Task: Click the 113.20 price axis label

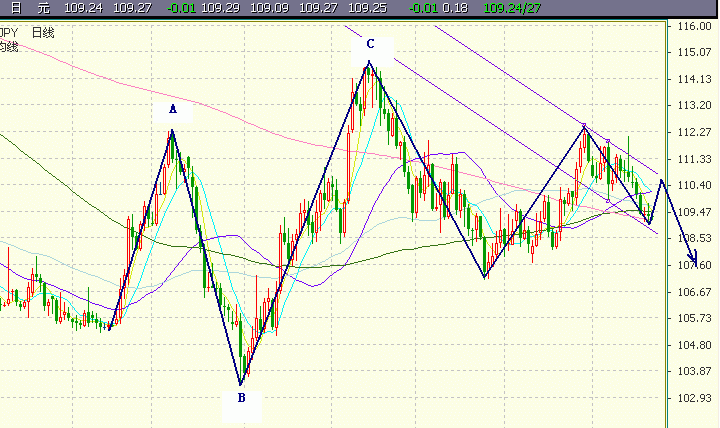Action: [695, 106]
